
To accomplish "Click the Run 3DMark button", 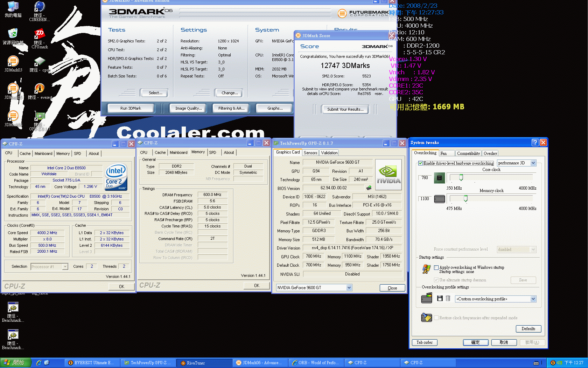I will [131, 108].
